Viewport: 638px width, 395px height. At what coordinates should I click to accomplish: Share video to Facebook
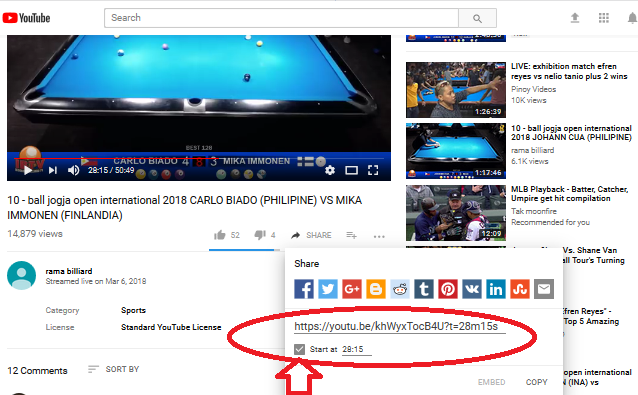(304, 289)
